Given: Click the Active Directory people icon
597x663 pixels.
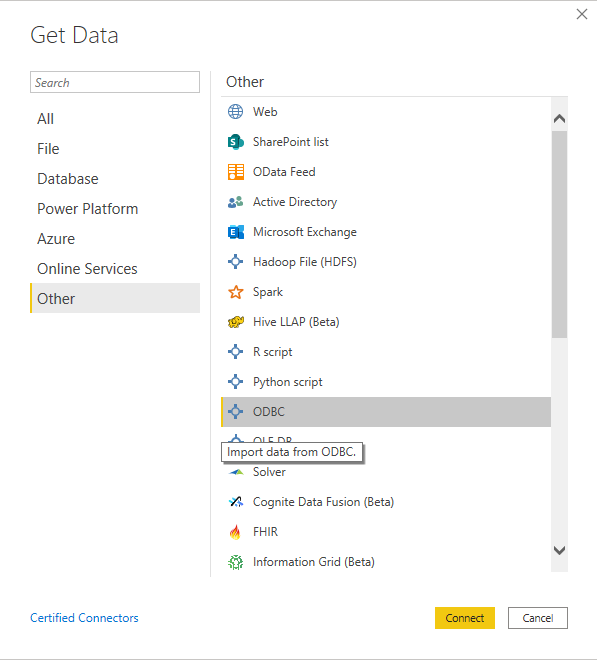Looking at the screenshot, I should (236, 202).
